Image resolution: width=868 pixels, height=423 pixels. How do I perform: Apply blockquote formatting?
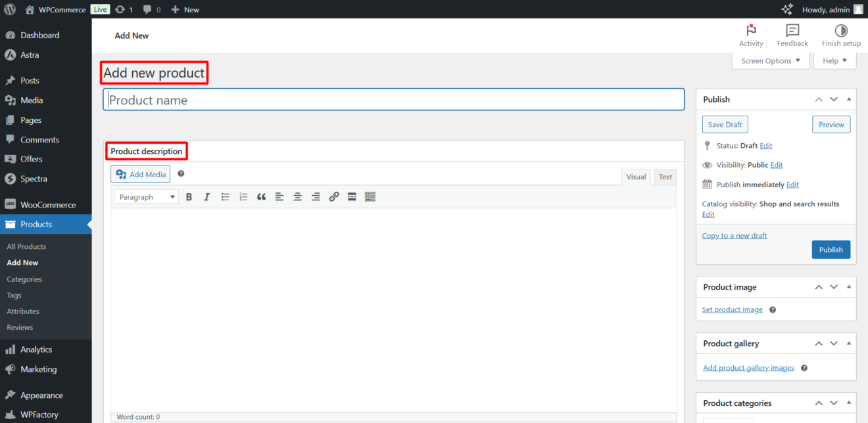261,196
